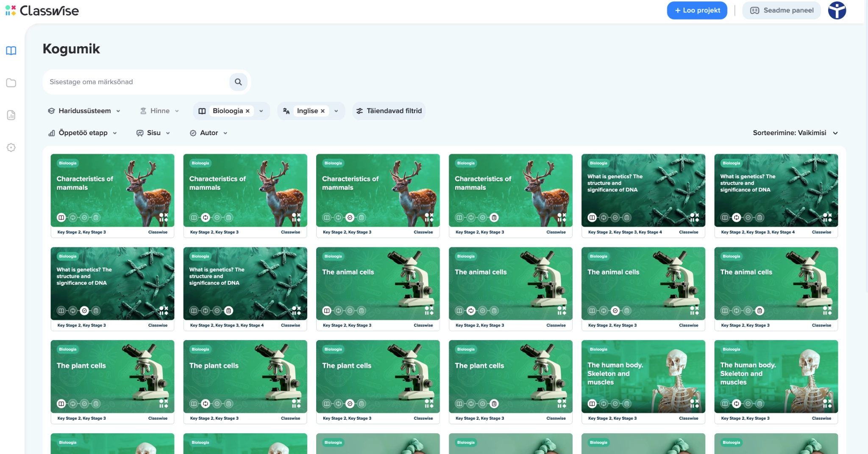Click the Classwise logo
Image resolution: width=868 pixels, height=454 pixels.
tap(42, 11)
